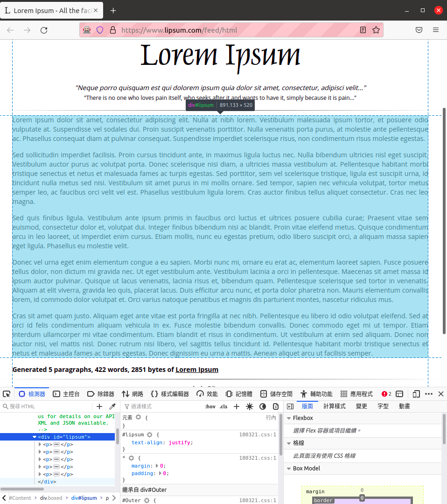
Task: Toggle highlighter next to 元素 rule
Action: tap(138, 417)
